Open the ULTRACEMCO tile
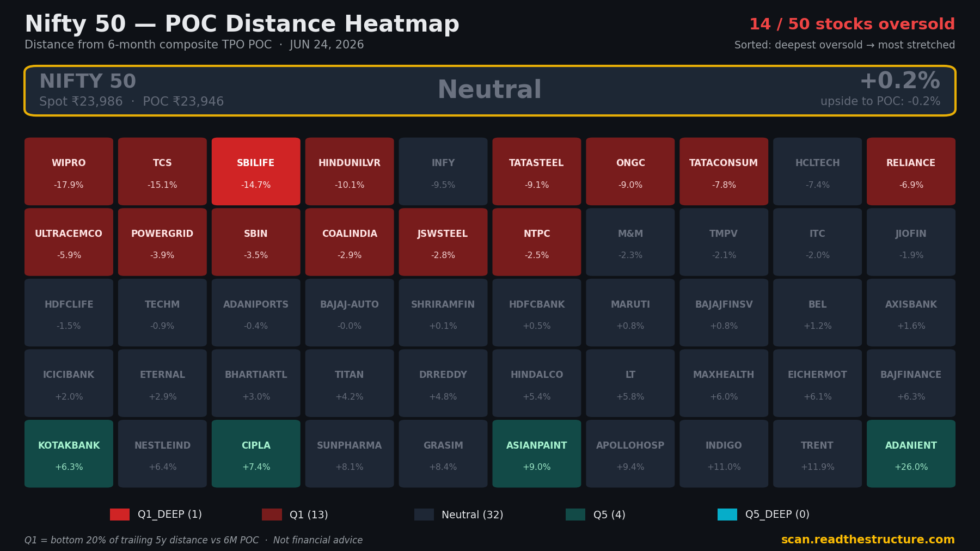Screen dimensions: 980x551 (69, 242)
